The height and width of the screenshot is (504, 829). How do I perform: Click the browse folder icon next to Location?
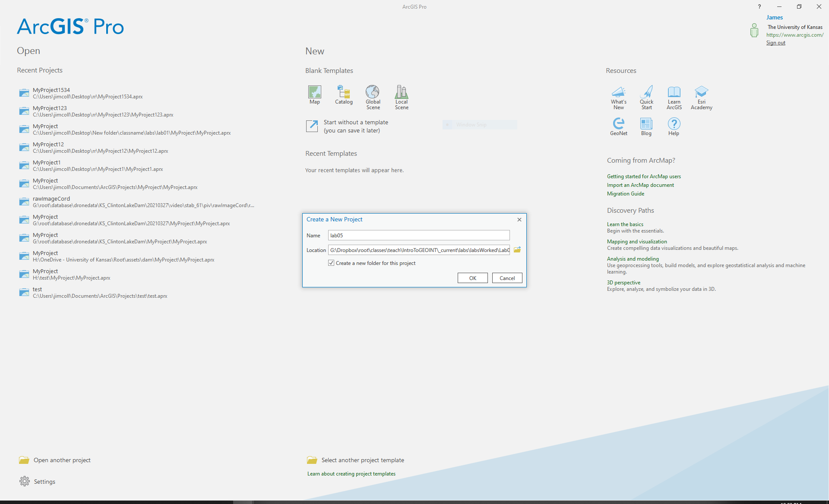pos(517,250)
